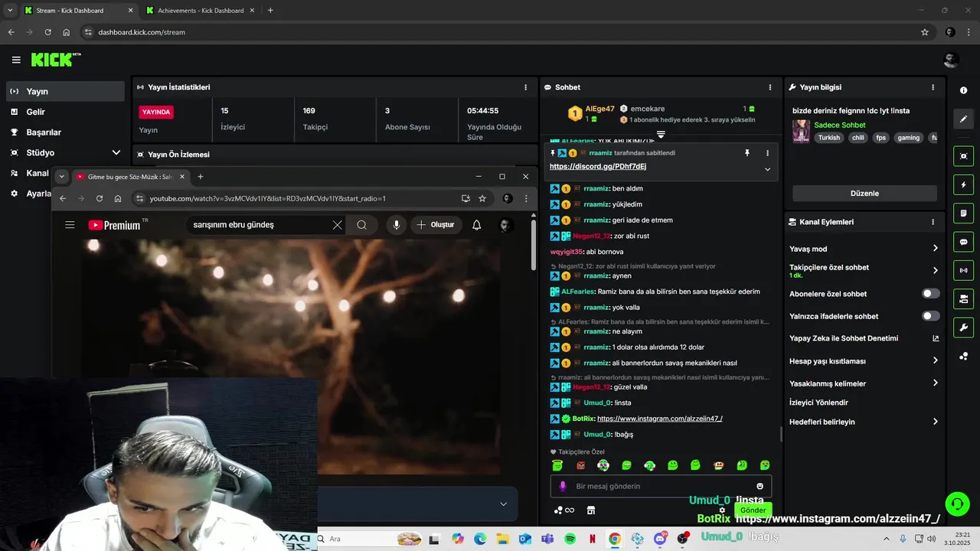Click the YAYINDA live status badge
980x551 pixels.
pos(156,112)
